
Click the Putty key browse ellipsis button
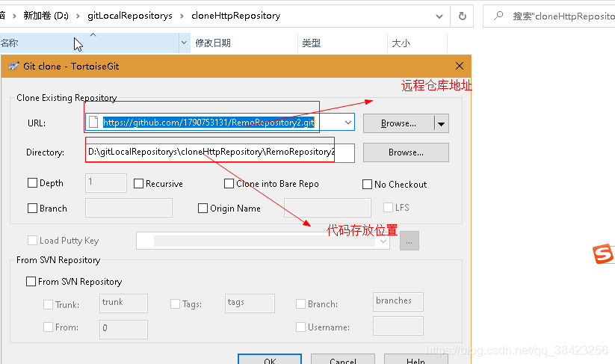(x=410, y=241)
